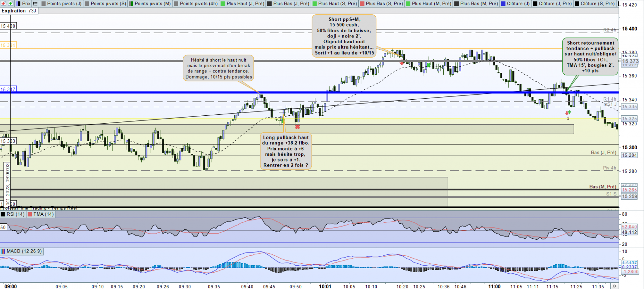Open Points pivots (J) indicator settings
Screen dimensions: 644x289
coord(61,3)
